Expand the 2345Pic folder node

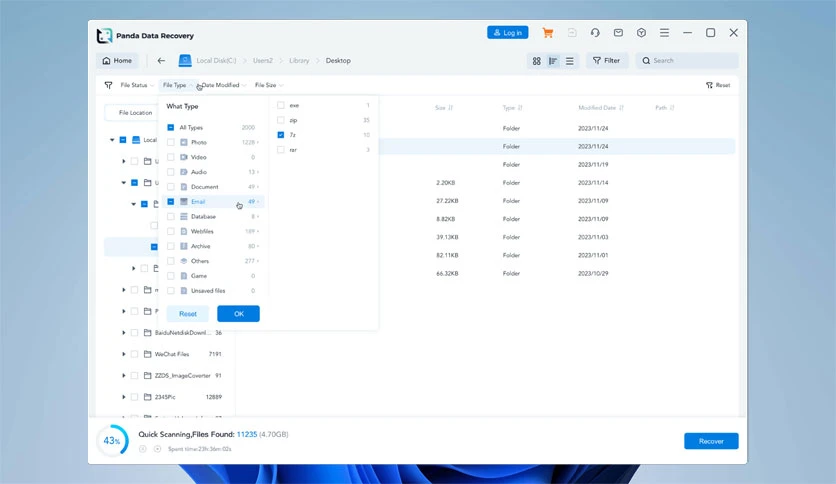124,397
